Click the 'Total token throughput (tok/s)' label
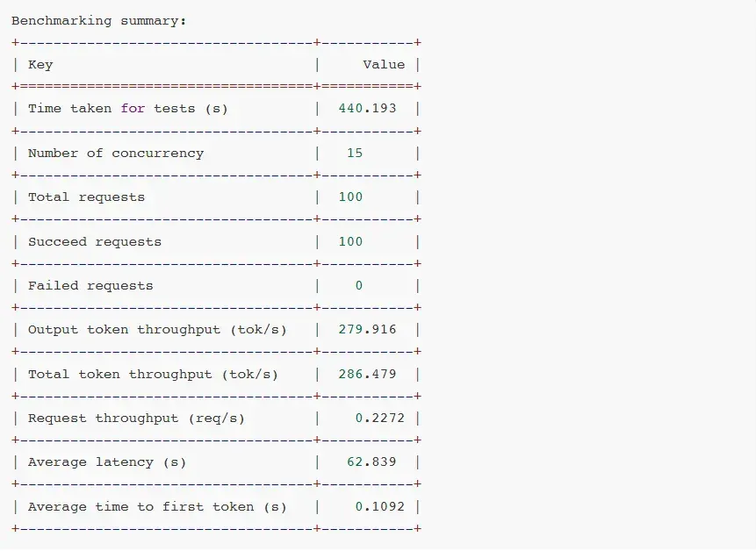The height and width of the screenshot is (551, 756). [153, 375]
